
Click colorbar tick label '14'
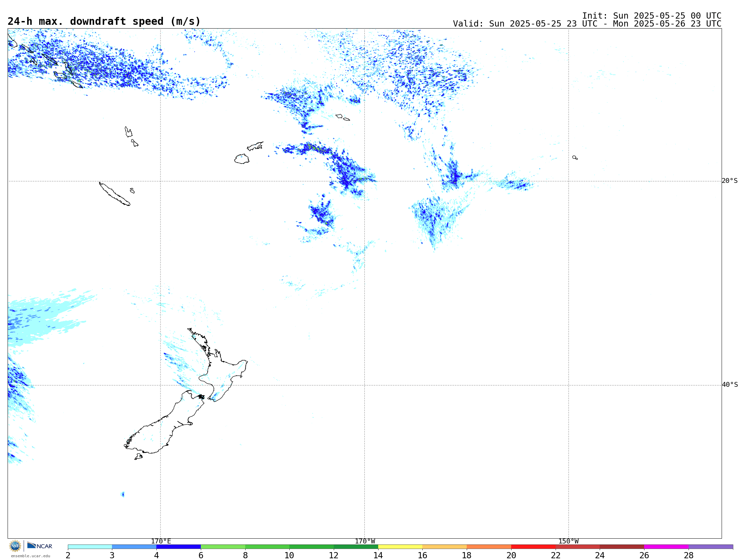click(x=378, y=555)
